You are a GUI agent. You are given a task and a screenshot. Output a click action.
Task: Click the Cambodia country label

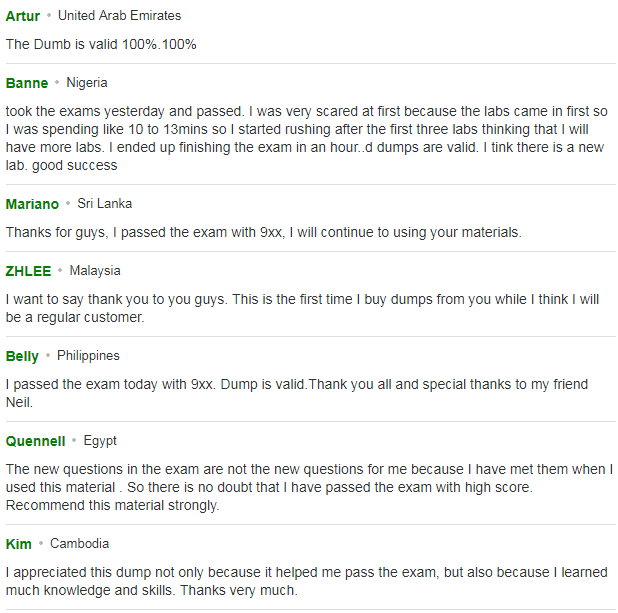[x=79, y=544]
